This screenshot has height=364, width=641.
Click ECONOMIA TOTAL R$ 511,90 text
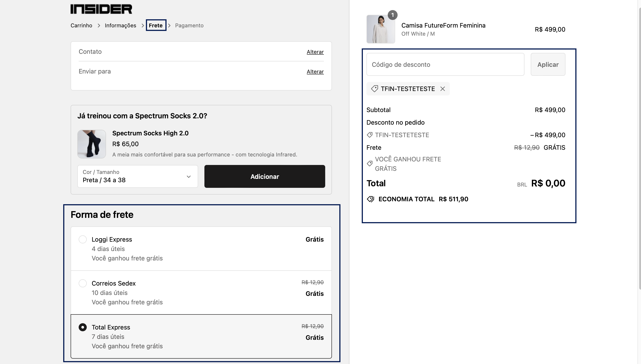(423, 199)
